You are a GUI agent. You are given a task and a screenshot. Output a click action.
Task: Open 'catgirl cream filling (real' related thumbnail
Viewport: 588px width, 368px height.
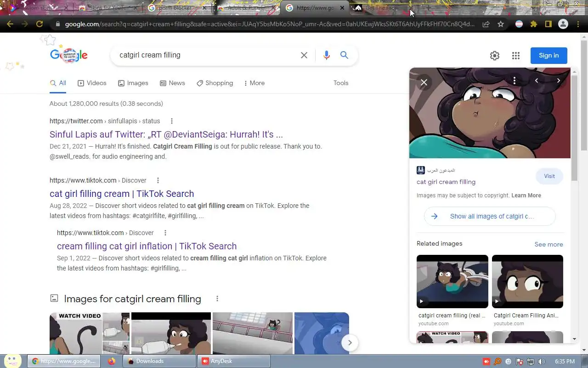point(452,282)
